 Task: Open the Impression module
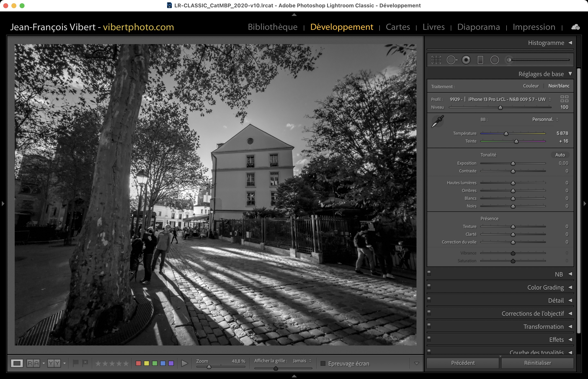pos(534,27)
